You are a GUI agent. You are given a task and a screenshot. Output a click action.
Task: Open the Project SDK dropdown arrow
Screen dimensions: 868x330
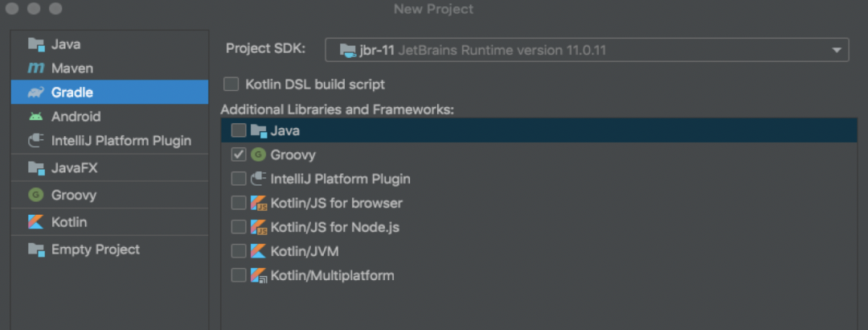click(x=836, y=51)
